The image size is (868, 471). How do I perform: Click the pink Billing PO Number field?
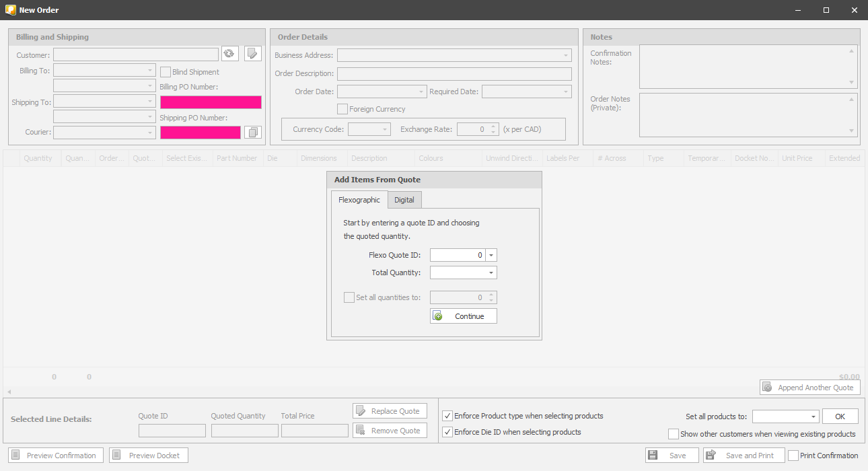pos(211,102)
